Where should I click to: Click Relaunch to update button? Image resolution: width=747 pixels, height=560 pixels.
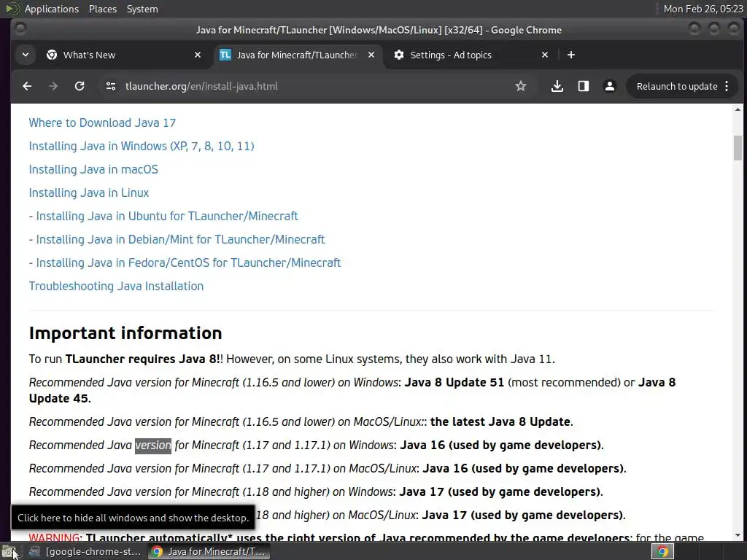click(676, 86)
